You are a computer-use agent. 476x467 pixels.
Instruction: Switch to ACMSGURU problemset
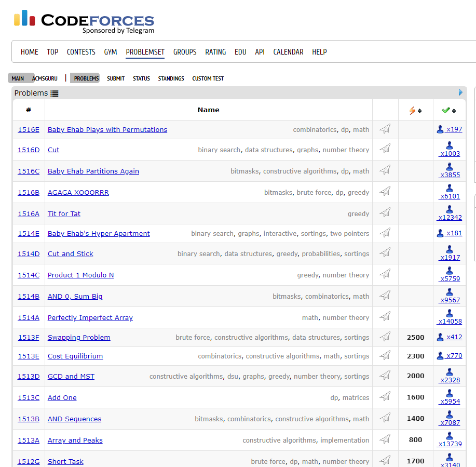pyautogui.click(x=45, y=78)
